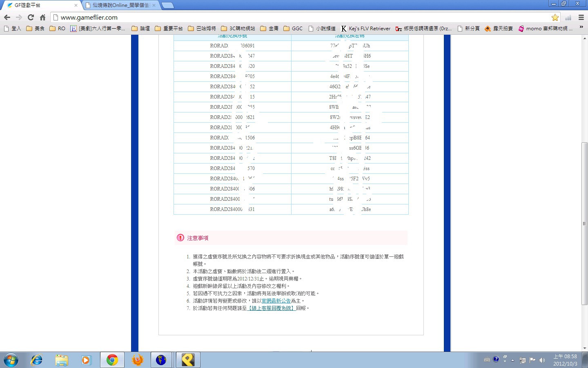Open the volume speaker tray icon

(x=542, y=360)
